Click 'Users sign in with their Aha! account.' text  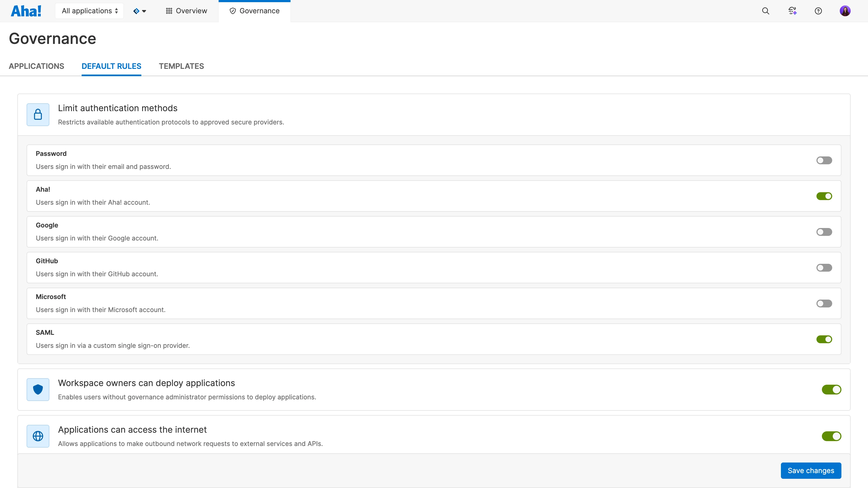(93, 203)
